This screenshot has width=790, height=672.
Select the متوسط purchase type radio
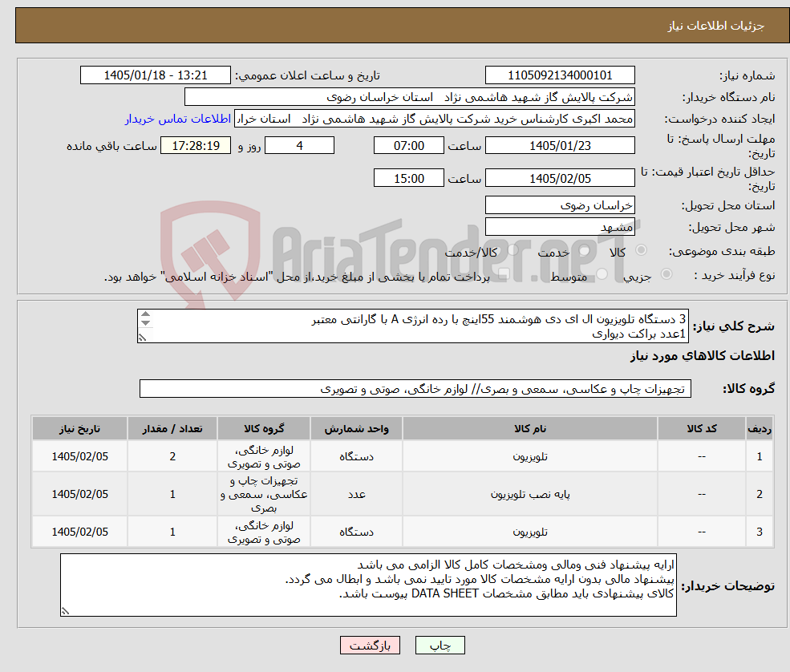[x=602, y=274]
